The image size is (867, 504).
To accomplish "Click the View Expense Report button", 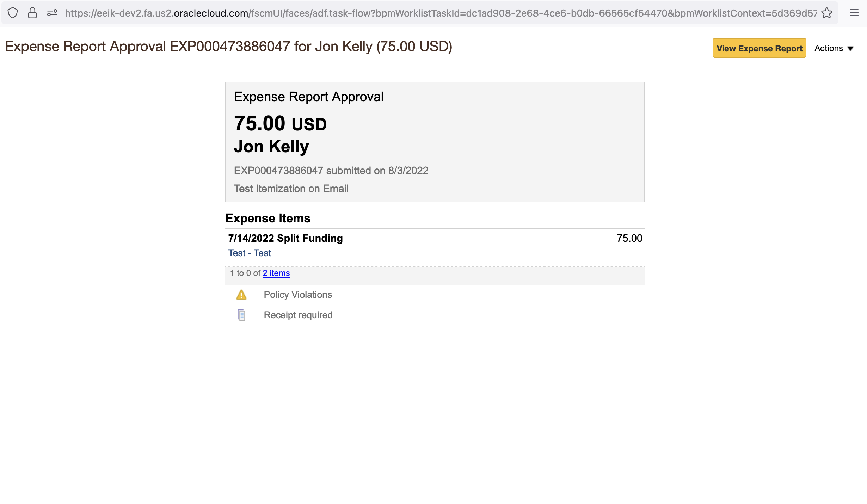I will tap(760, 48).
